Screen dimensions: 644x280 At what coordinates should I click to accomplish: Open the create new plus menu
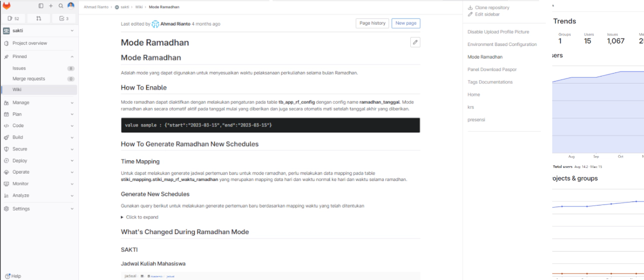[x=51, y=6]
